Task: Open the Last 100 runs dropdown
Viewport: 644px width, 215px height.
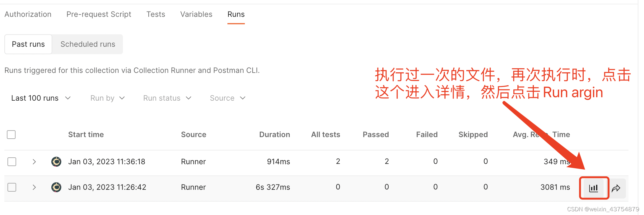Action: click(x=41, y=98)
